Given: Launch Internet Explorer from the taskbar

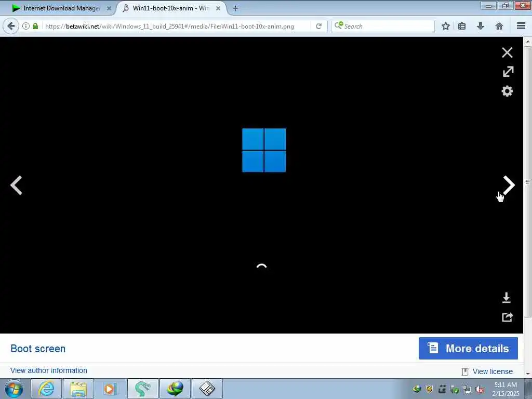Looking at the screenshot, I should tap(46, 389).
